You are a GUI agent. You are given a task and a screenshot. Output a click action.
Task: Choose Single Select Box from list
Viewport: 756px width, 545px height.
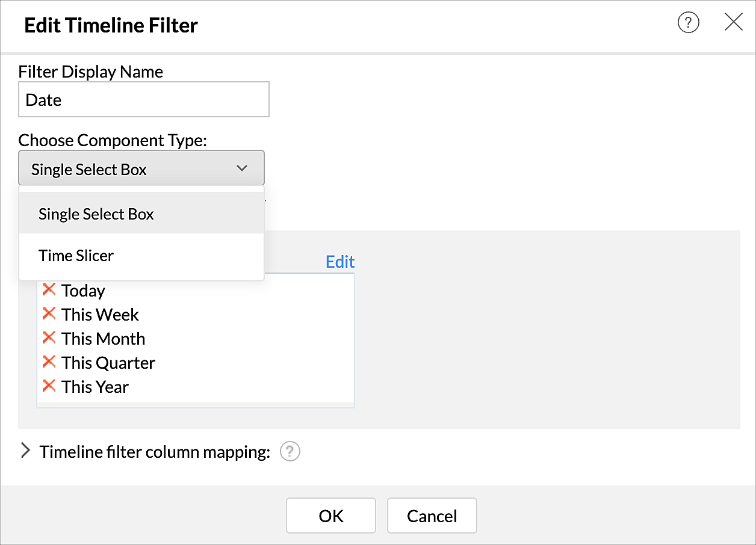[x=96, y=215]
